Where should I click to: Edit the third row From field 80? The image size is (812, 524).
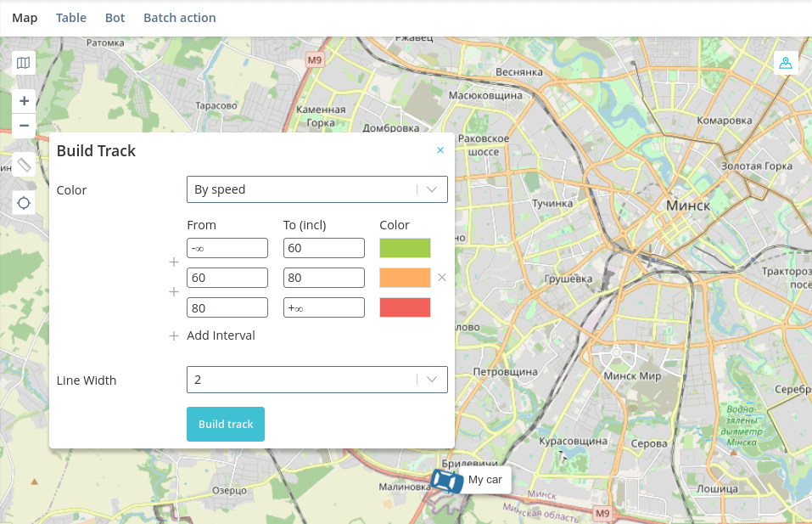pos(227,308)
